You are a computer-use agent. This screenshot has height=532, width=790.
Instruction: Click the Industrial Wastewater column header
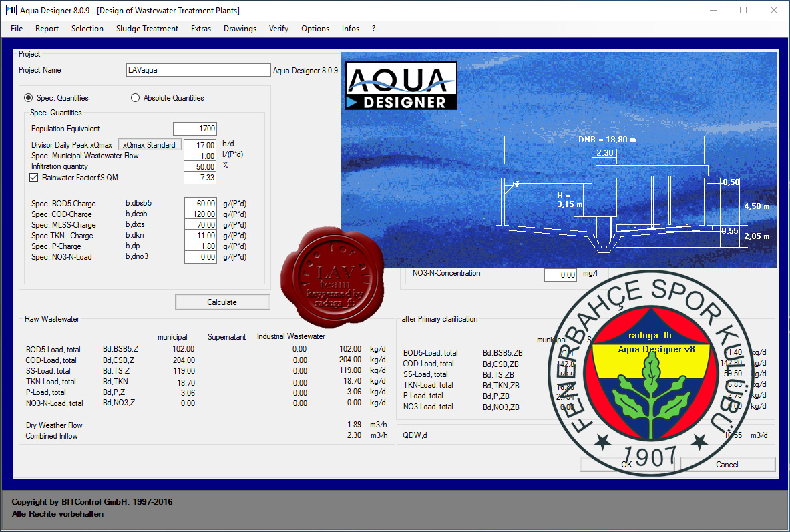click(x=290, y=336)
